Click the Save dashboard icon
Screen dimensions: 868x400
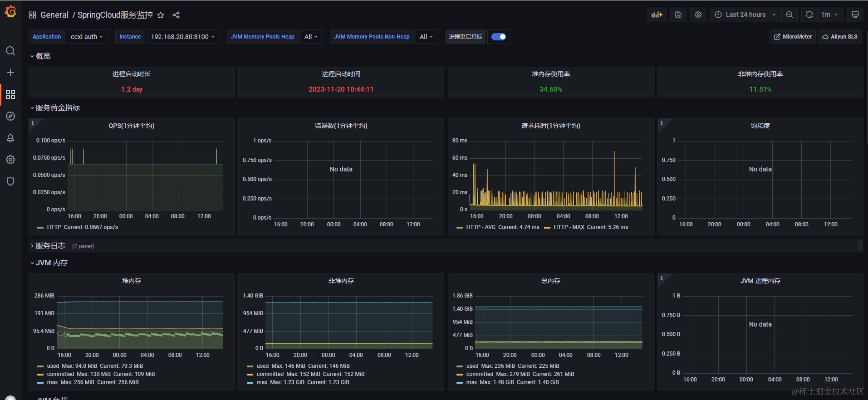[678, 15]
